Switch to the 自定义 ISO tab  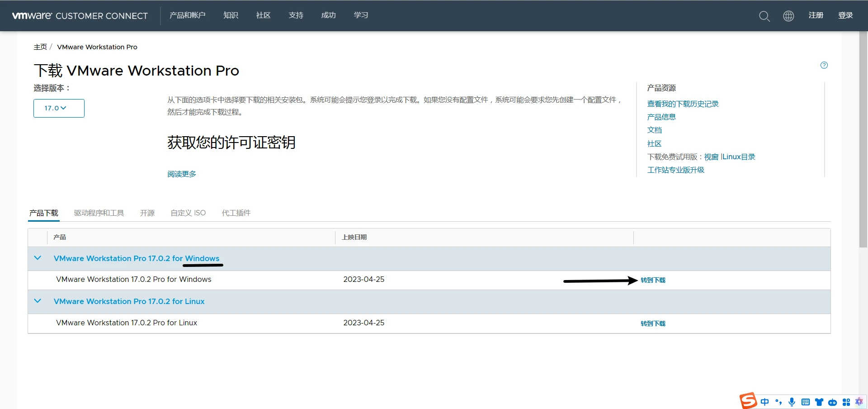coord(188,213)
